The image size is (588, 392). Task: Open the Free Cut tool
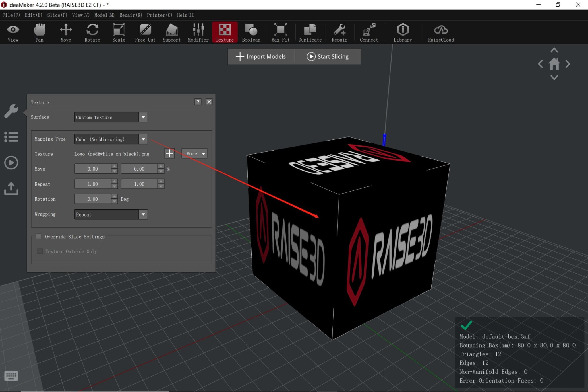pos(145,32)
